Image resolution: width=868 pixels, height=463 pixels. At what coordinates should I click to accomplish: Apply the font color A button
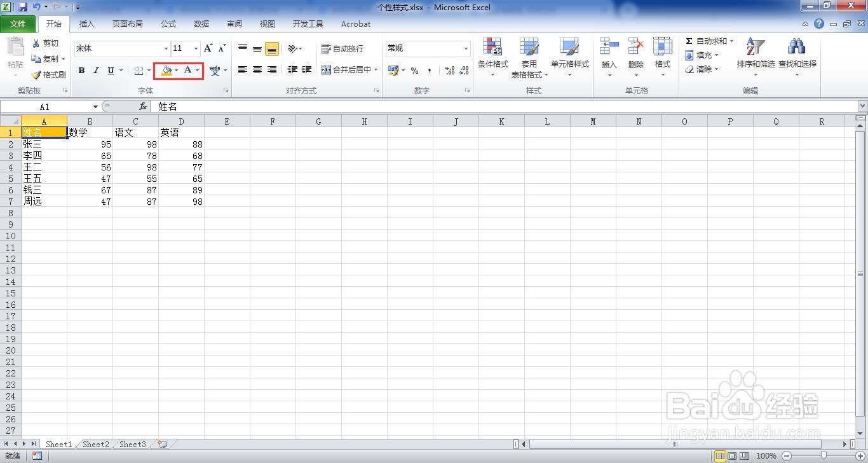pyautogui.click(x=187, y=70)
